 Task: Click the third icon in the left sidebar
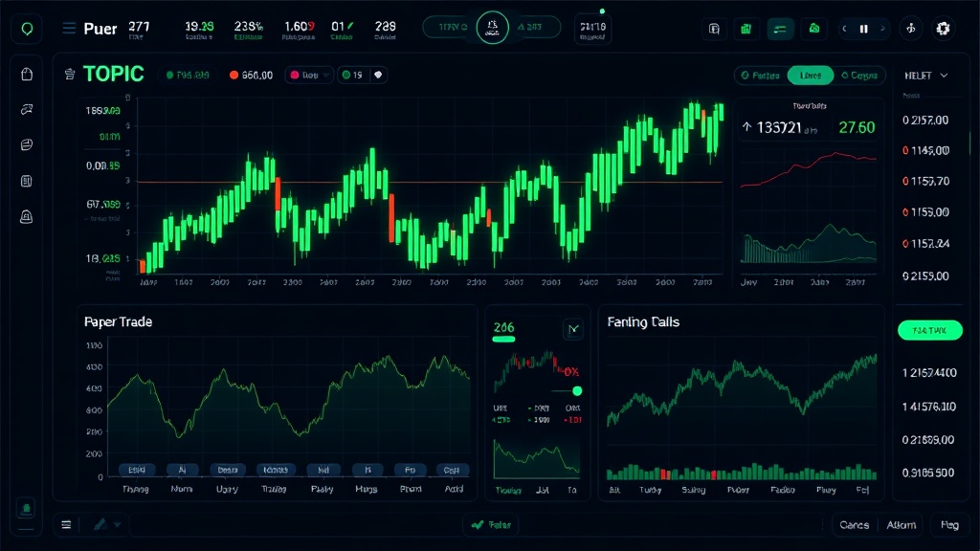(27, 145)
